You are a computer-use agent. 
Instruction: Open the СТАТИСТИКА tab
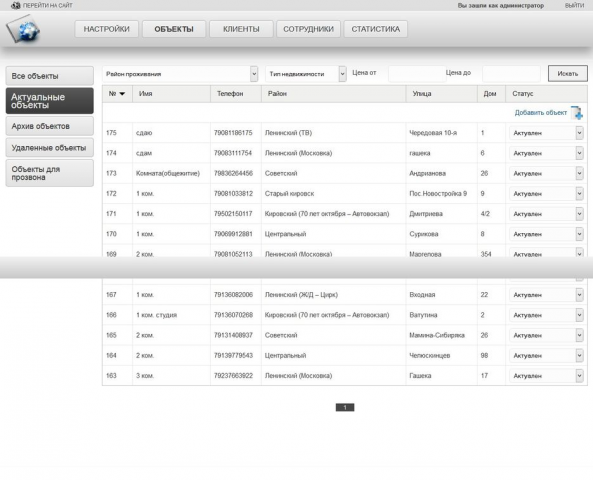pos(376,29)
